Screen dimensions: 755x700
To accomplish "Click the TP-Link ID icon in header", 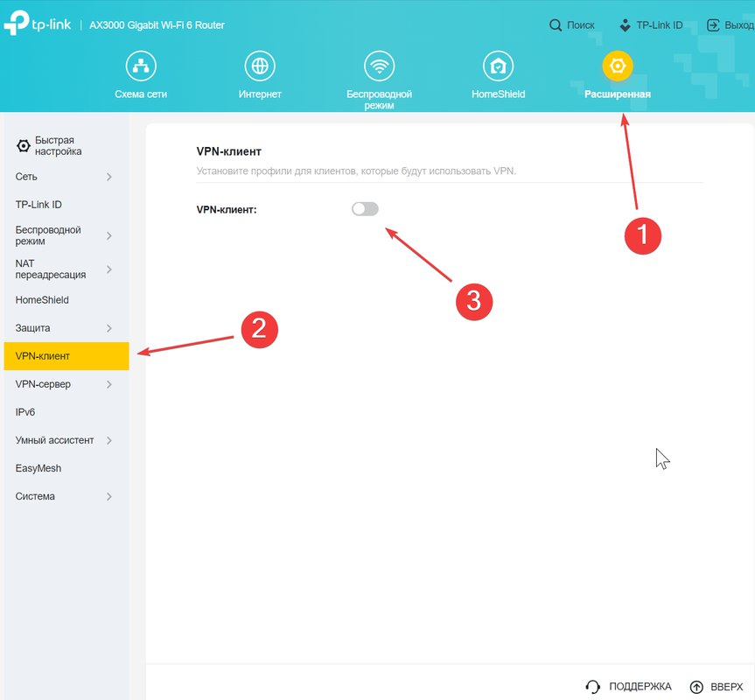I will click(625, 25).
